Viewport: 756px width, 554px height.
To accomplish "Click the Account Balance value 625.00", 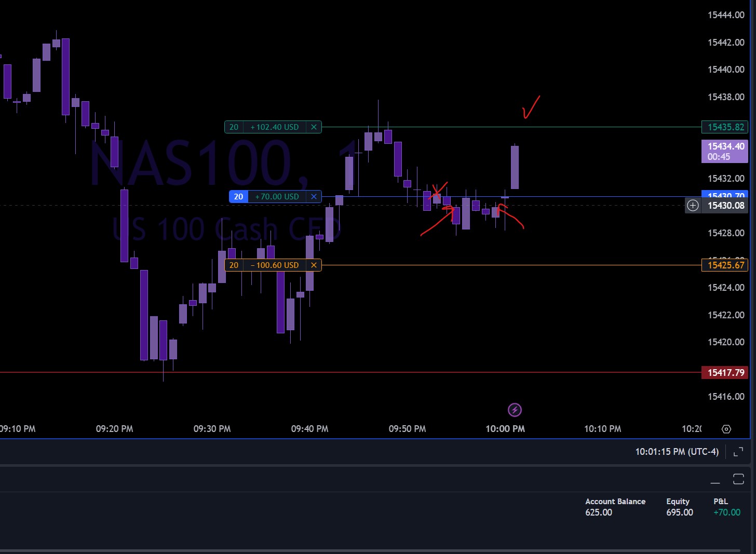I will [599, 512].
